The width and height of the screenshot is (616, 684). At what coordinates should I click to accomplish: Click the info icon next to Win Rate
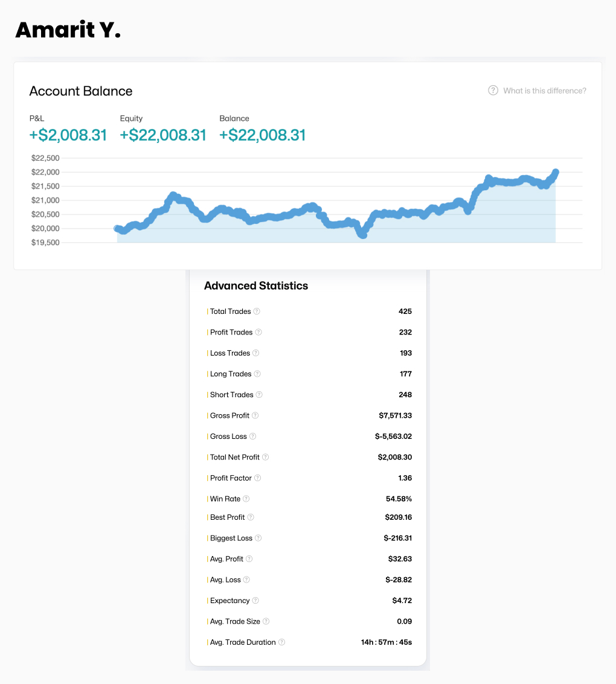(x=246, y=499)
